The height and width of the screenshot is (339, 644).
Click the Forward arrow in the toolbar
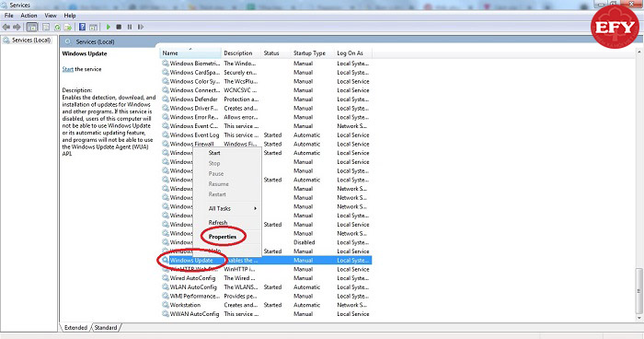[17, 27]
